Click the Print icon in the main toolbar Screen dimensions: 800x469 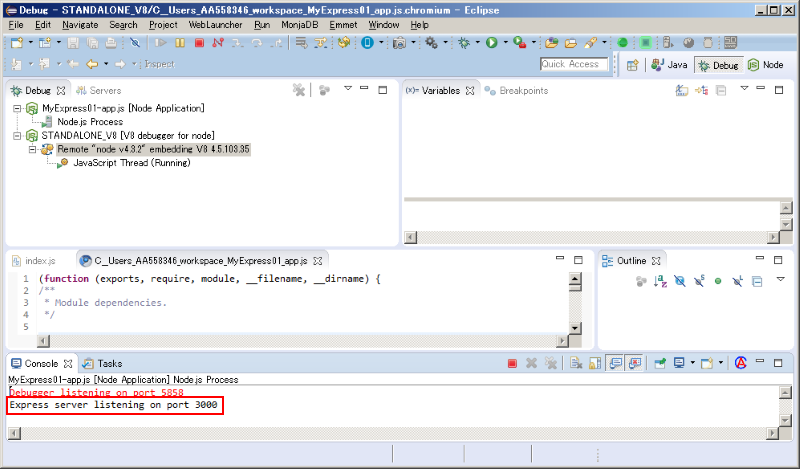pos(111,43)
